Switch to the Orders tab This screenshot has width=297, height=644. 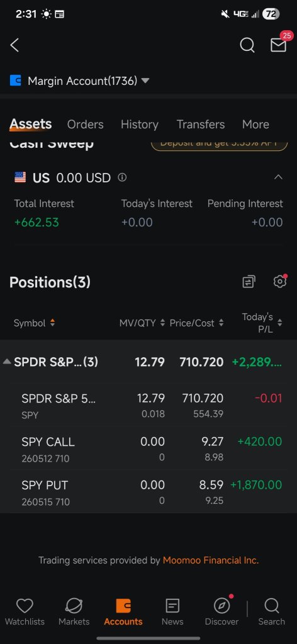point(86,125)
